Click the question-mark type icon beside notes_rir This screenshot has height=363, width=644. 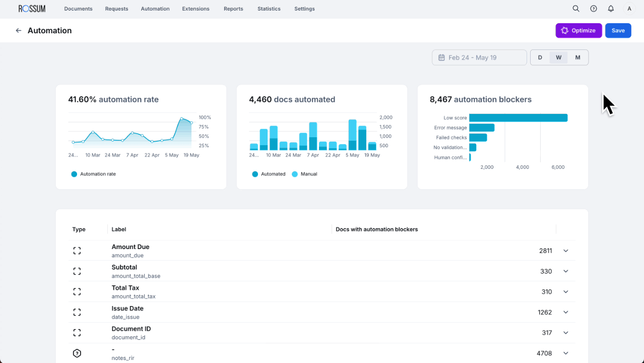point(77,353)
